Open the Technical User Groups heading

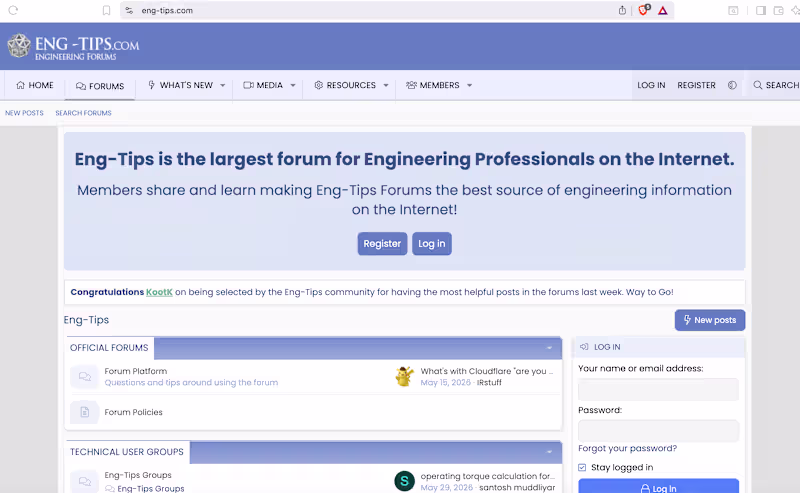point(127,452)
